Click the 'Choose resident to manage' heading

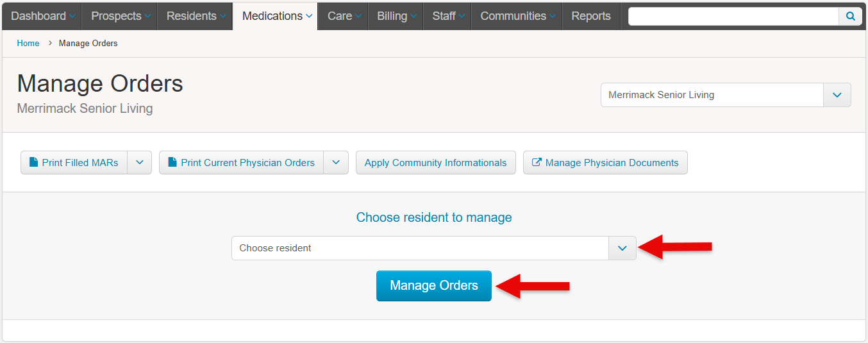point(434,217)
